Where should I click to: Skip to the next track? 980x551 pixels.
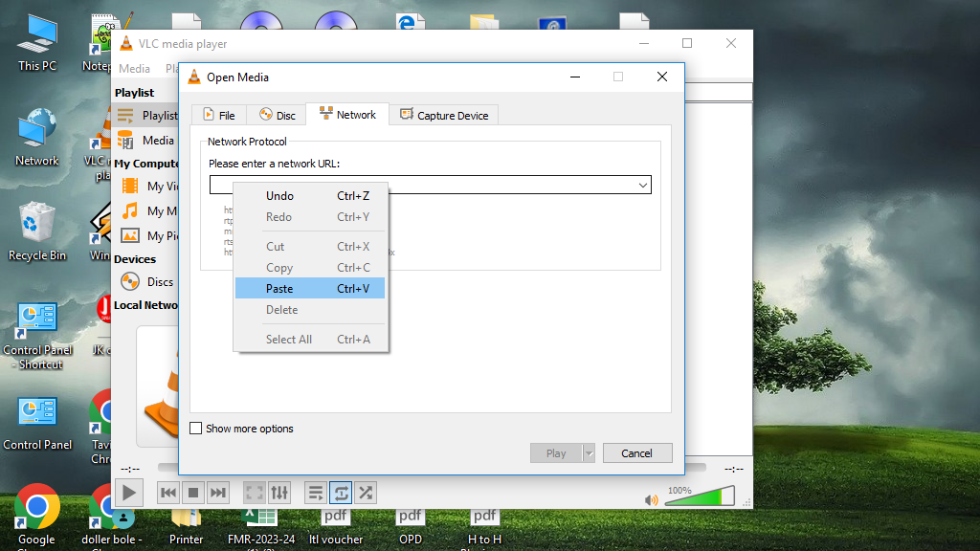click(x=217, y=493)
